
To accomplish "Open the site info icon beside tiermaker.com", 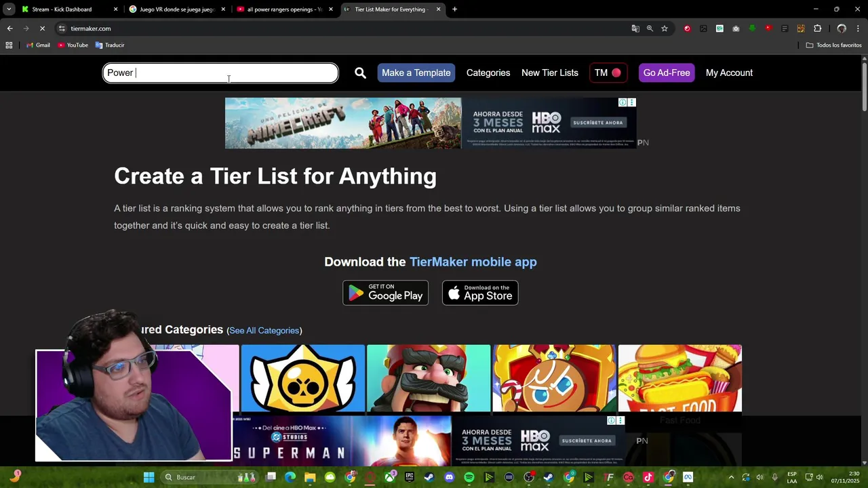I will click(x=62, y=28).
